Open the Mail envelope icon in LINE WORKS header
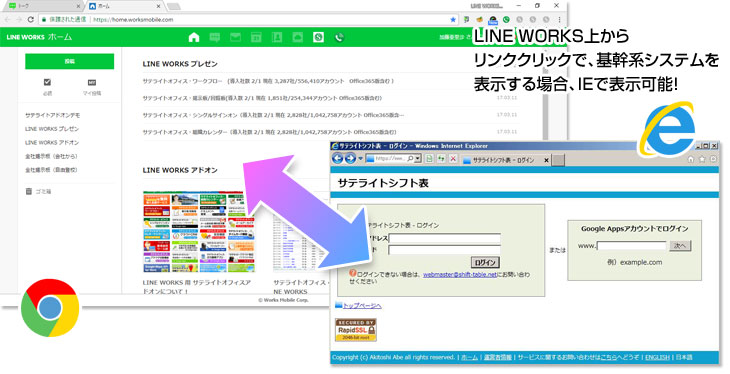 click(236, 37)
